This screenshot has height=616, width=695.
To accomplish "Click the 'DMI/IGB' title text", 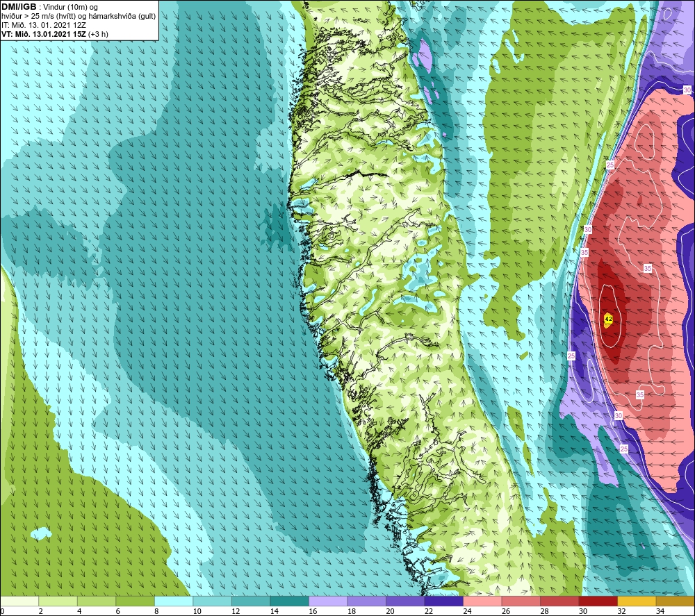I will (x=19, y=7).
